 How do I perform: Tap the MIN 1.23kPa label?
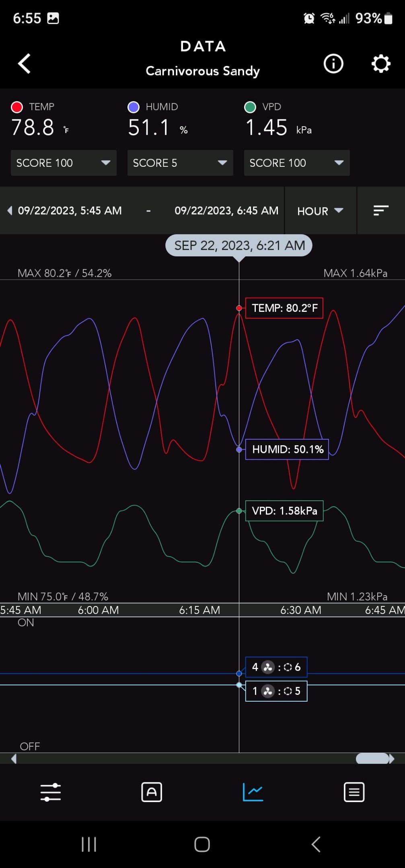[357, 596]
